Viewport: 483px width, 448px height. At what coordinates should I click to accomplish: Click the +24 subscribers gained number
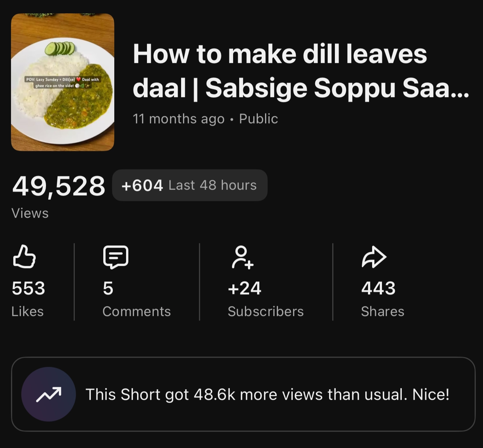coord(245,288)
